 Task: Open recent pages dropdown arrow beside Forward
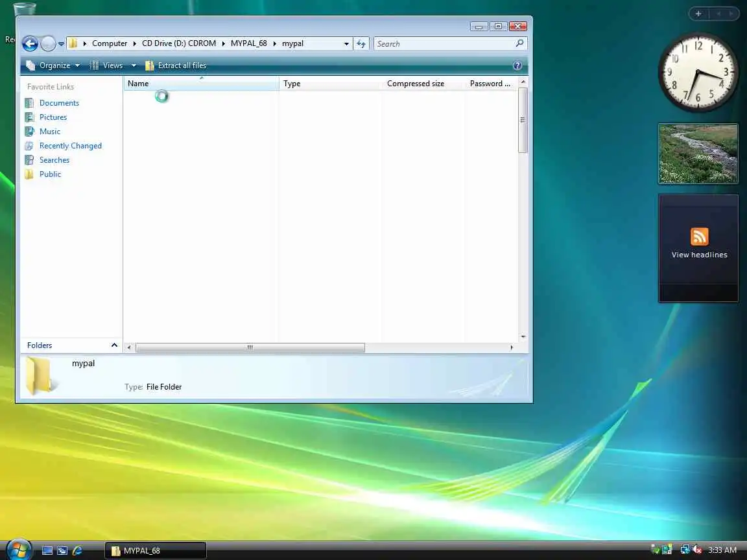coord(61,44)
